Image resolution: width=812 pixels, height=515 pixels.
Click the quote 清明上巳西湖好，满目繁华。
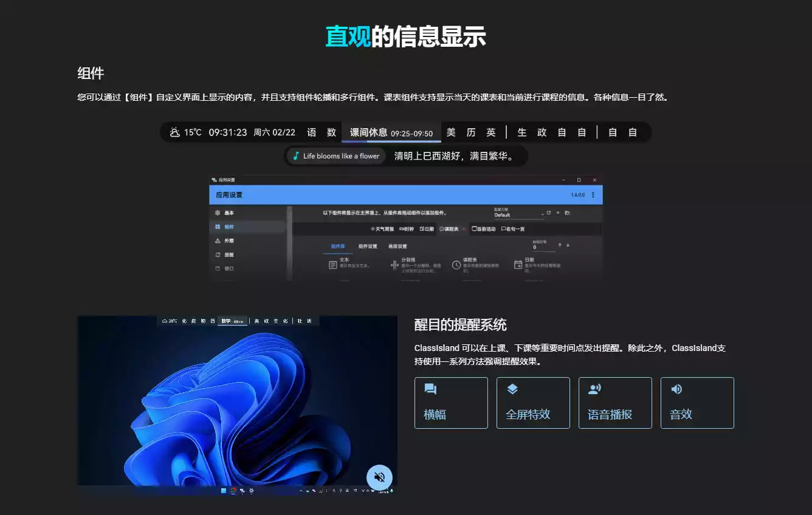click(454, 156)
